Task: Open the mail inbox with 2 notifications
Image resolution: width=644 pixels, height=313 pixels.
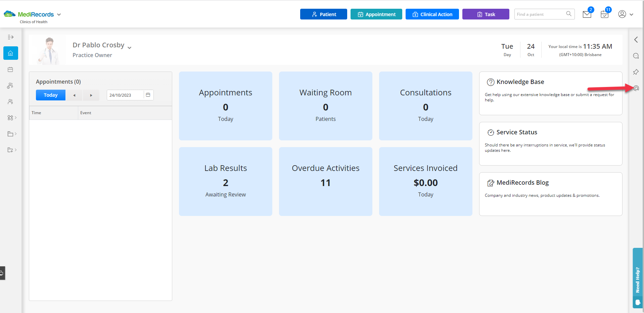Action: [x=587, y=14]
